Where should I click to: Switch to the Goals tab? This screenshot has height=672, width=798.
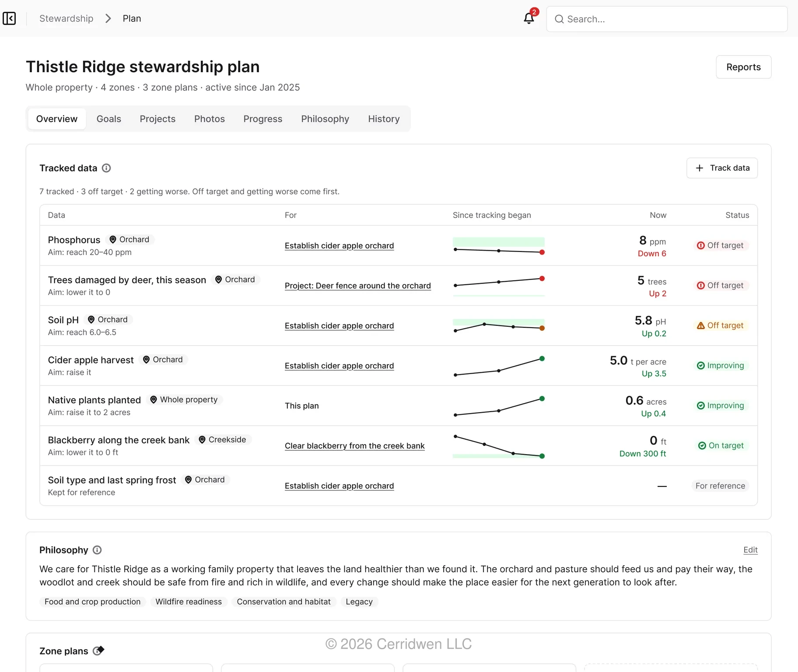[x=109, y=119]
